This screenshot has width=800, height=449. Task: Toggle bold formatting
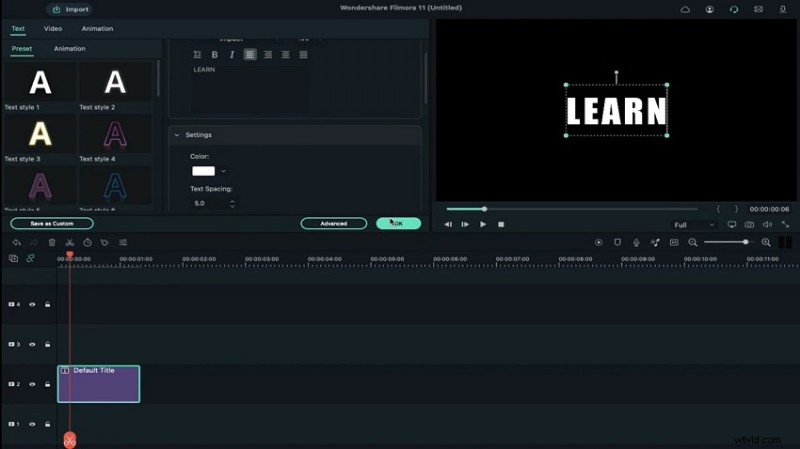tap(214, 55)
